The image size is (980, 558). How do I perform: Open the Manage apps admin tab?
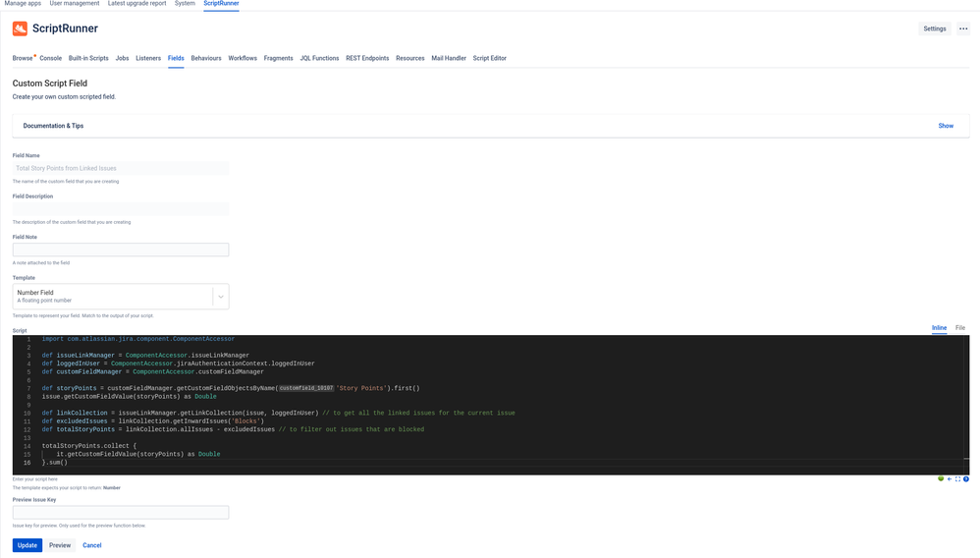click(23, 3)
